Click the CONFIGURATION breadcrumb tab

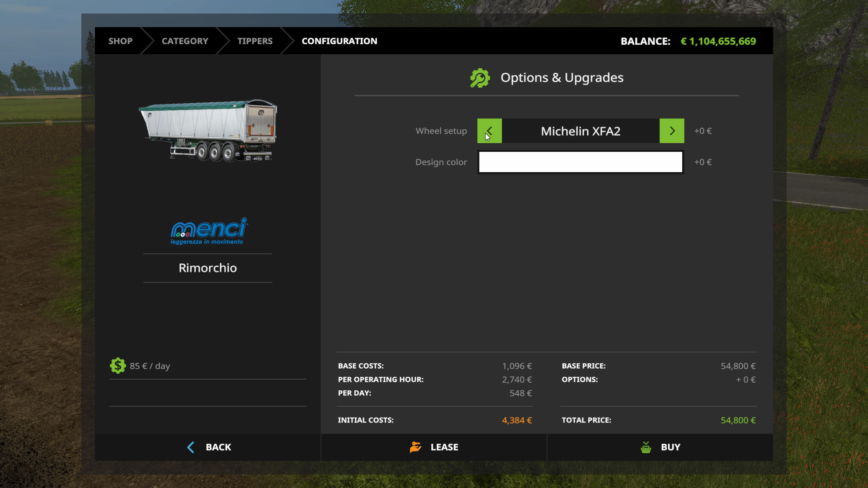[339, 41]
